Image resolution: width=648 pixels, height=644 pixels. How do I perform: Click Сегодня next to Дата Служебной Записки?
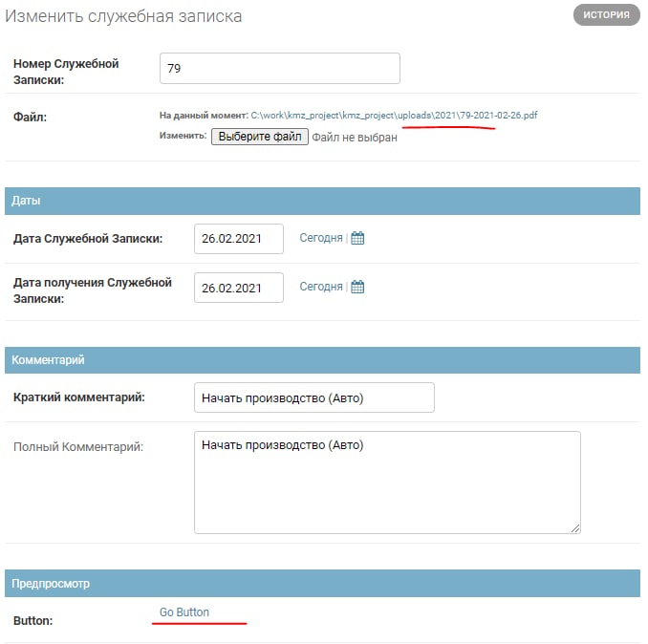click(x=321, y=238)
